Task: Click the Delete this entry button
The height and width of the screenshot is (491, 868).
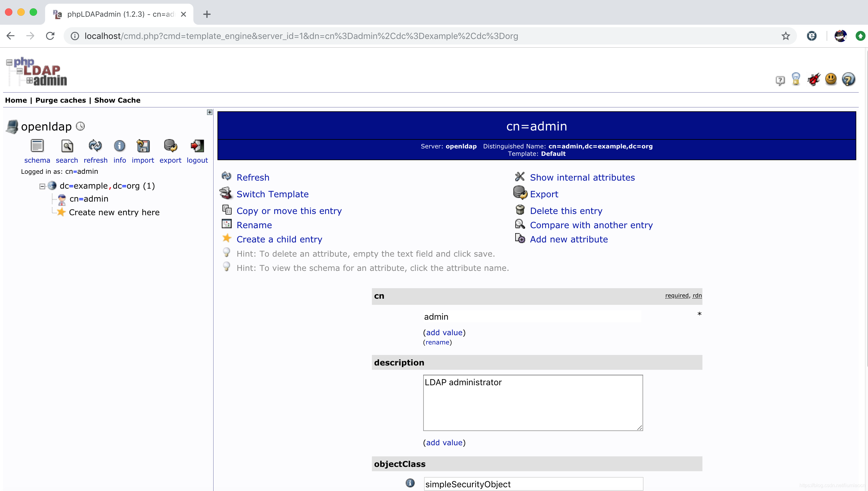Action: [566, 211]
